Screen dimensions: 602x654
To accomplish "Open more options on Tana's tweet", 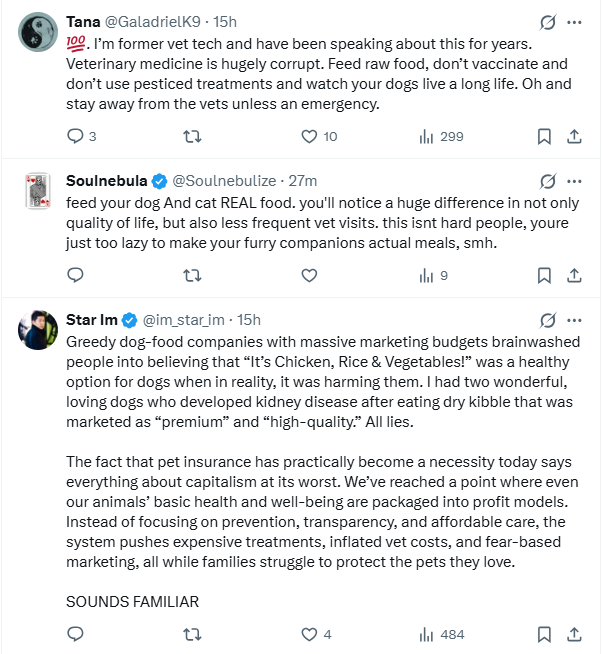I will tap(574, 21).
